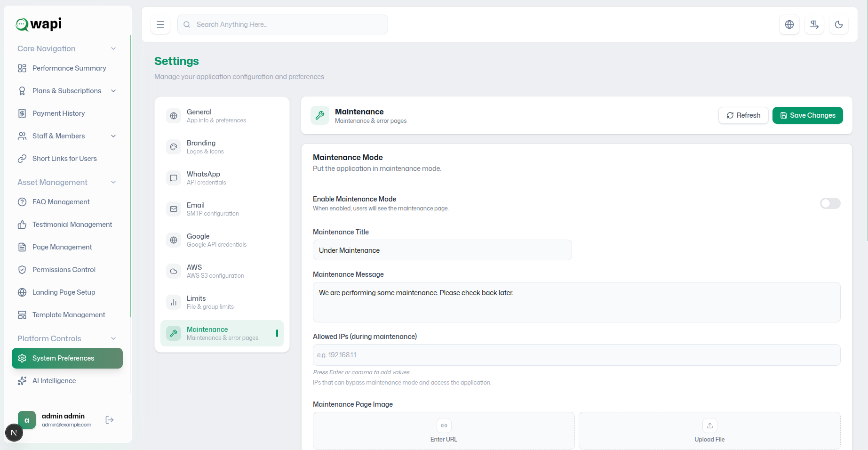Click the Email envelope icon

coord(174,209)
